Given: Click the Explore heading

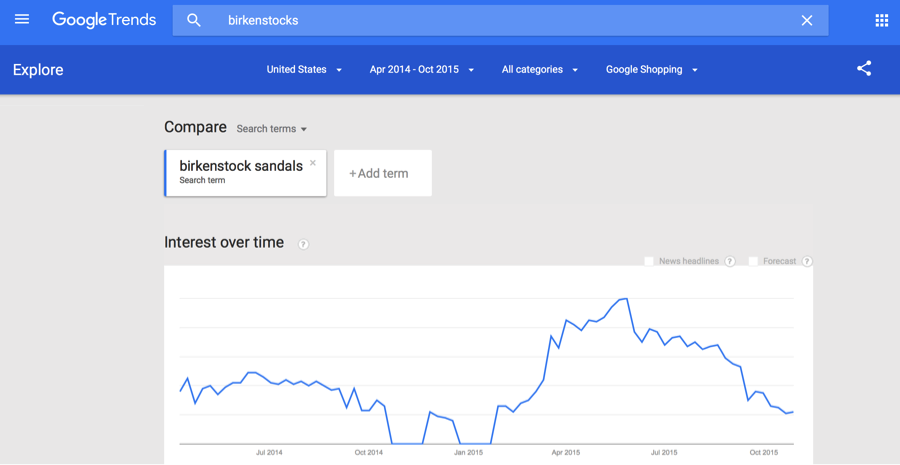Looking at the screenshot, I should (x=38, y=70).
